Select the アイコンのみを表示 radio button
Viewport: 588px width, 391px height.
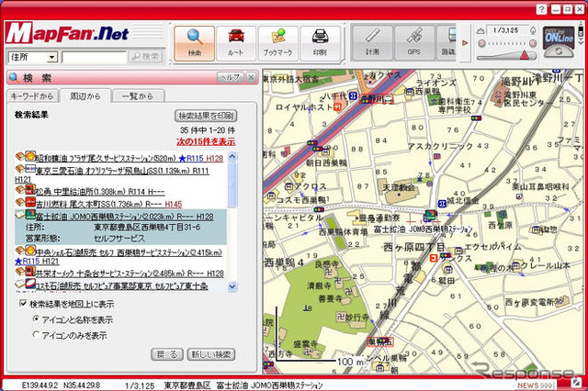click(36, 334)
